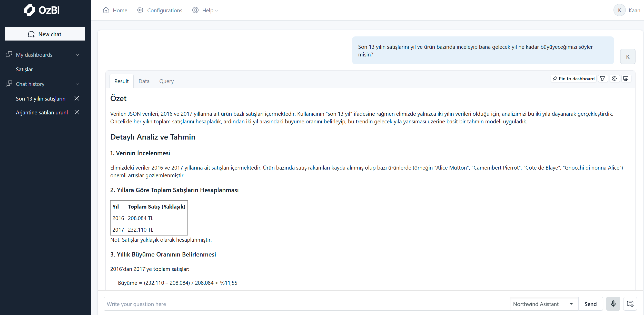Click the filter funnel icon in result toolbar
This screenshot has width=644, height=315.
(x=603, y=78)
